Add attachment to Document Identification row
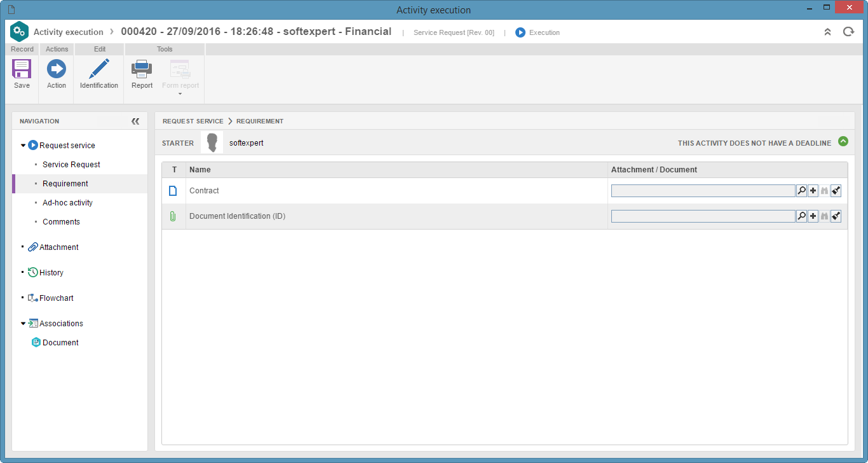868x463 pixels. (x=813, y=216)
